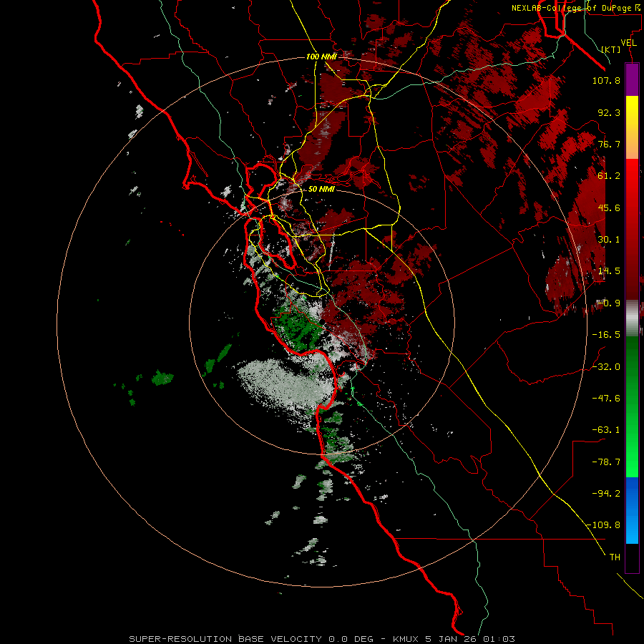Select the -63.1 scale value
644x644 pixels.
[606, 430]
